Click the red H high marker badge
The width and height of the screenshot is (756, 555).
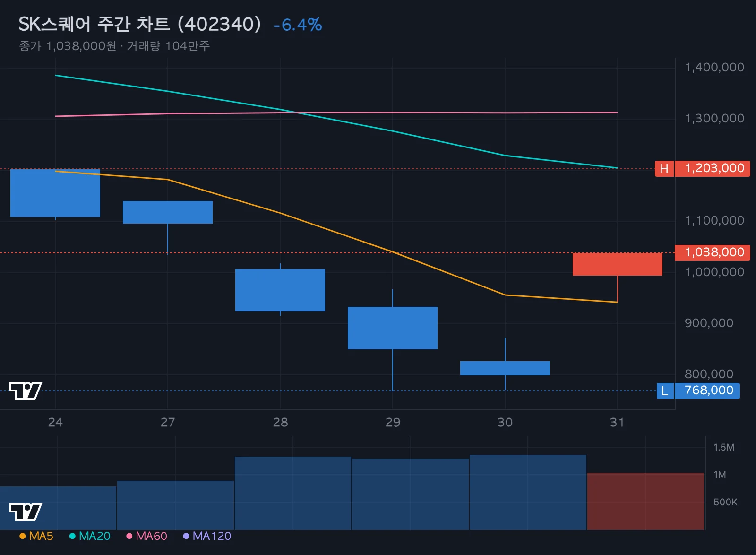coord(664,169)
